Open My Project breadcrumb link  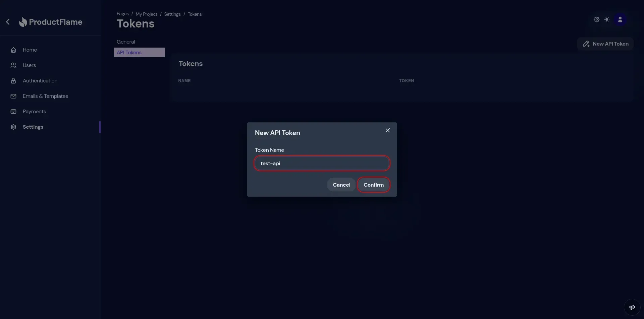coord(146,14)
